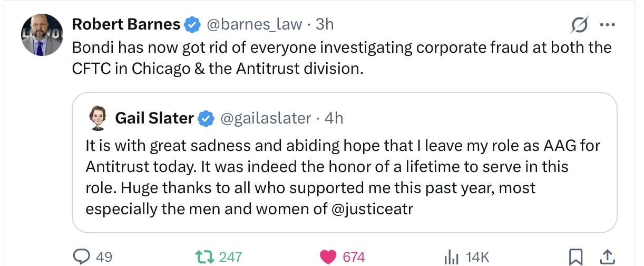Click Robert Barnes display name

click(x=126, y=24)
